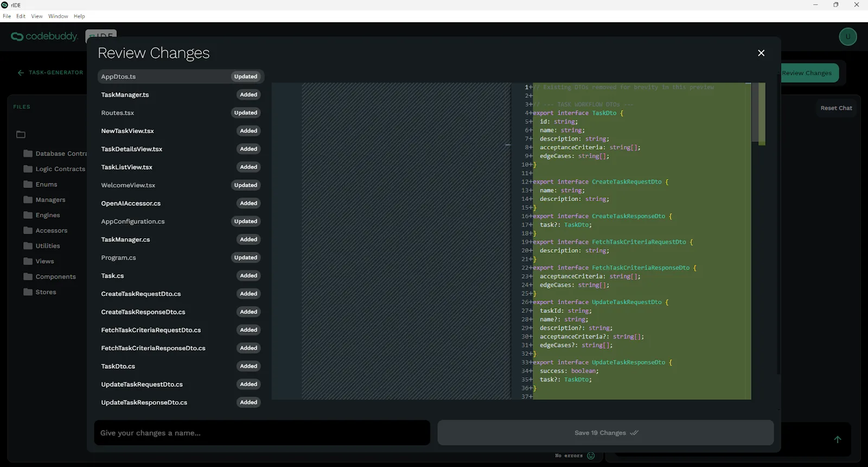Open CreateTaskRequestDto.cs diff
This screenshot has height=467, width=868.
coord(181,294)
